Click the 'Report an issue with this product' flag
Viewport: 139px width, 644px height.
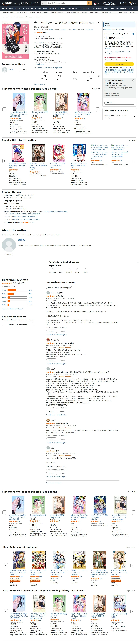(48, 68)
